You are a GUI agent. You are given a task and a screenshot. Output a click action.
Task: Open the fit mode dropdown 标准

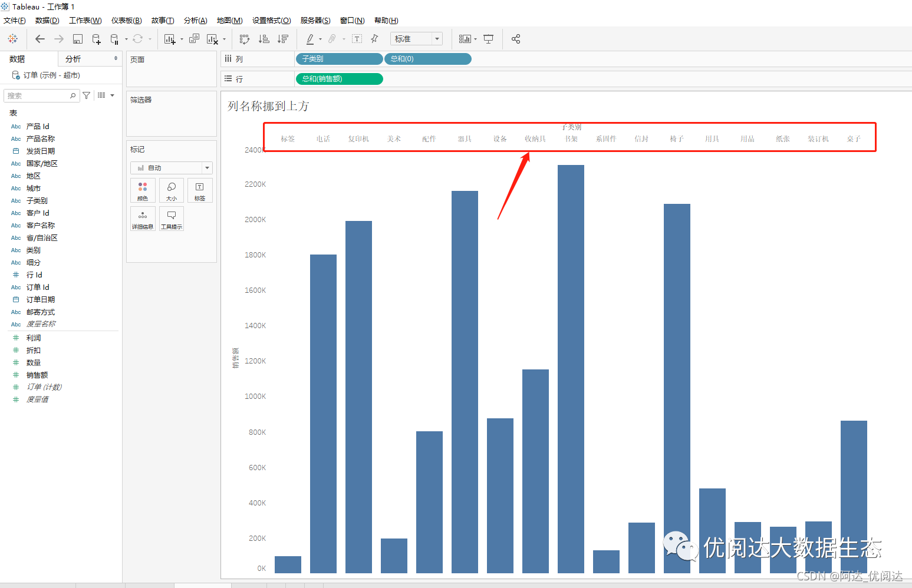click(416, 39)
